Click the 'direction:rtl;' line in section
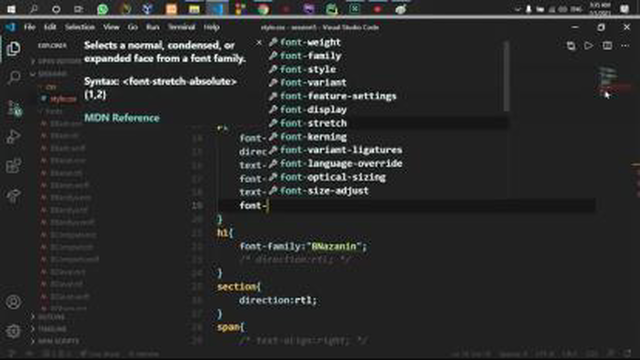The image size is (640, 360). 278,300
